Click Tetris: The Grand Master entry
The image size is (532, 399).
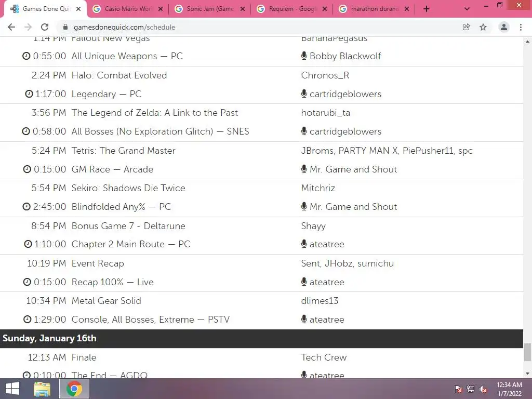(x=124, y=151)
